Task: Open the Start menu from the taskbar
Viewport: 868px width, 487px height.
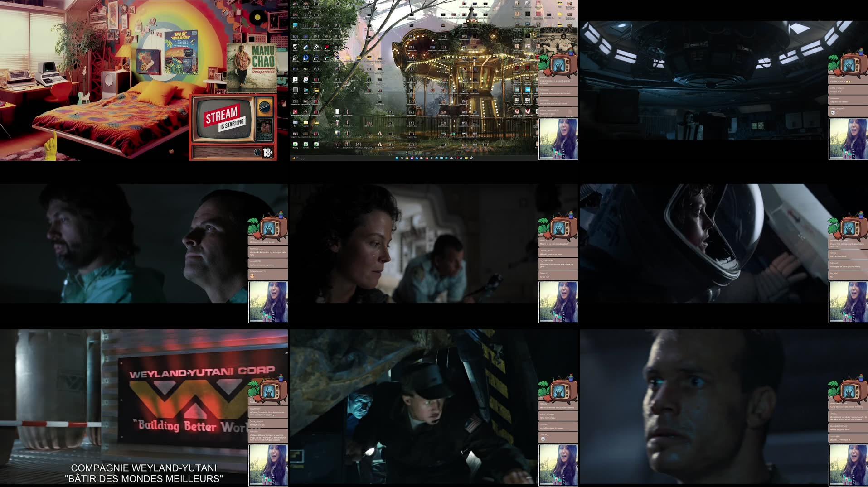Action: (397, 159)
